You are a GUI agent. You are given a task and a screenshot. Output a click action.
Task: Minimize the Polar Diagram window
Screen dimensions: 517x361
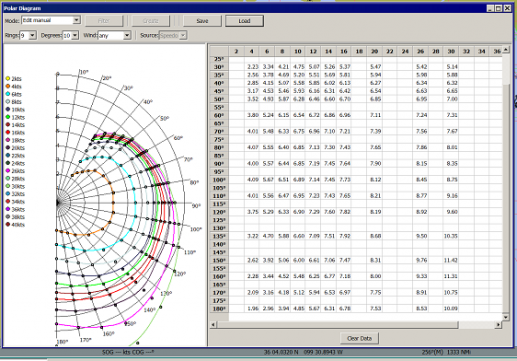(x=490, y=8)
